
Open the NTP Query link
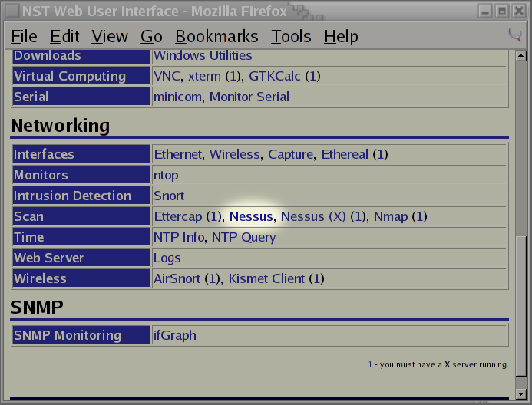(243, 237)
